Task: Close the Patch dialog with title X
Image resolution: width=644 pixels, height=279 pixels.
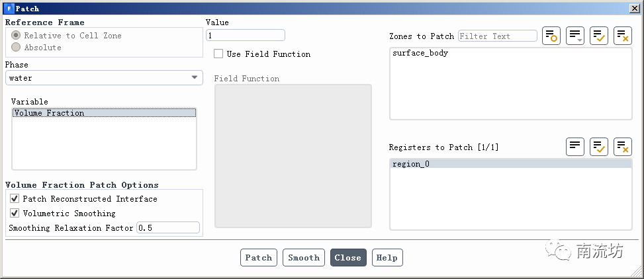Action: coord(634,9)
